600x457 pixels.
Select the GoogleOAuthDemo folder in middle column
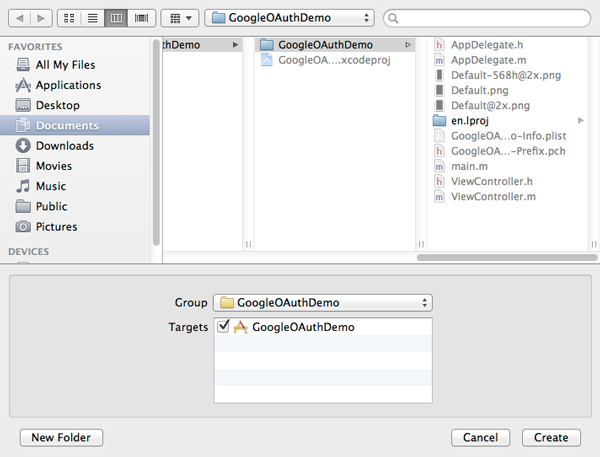tap(325, 45)
